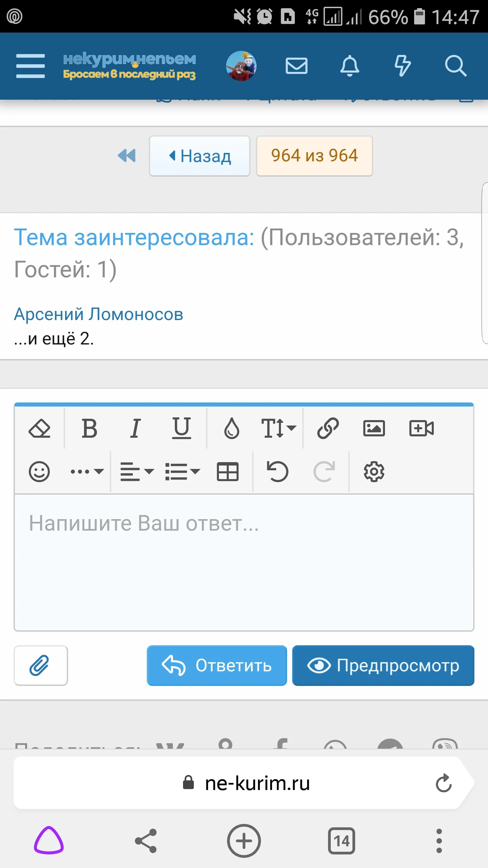The height and width of the screenshot is (868, 488).
Task: Open private messages envelope icon
Action: [297, 66]
